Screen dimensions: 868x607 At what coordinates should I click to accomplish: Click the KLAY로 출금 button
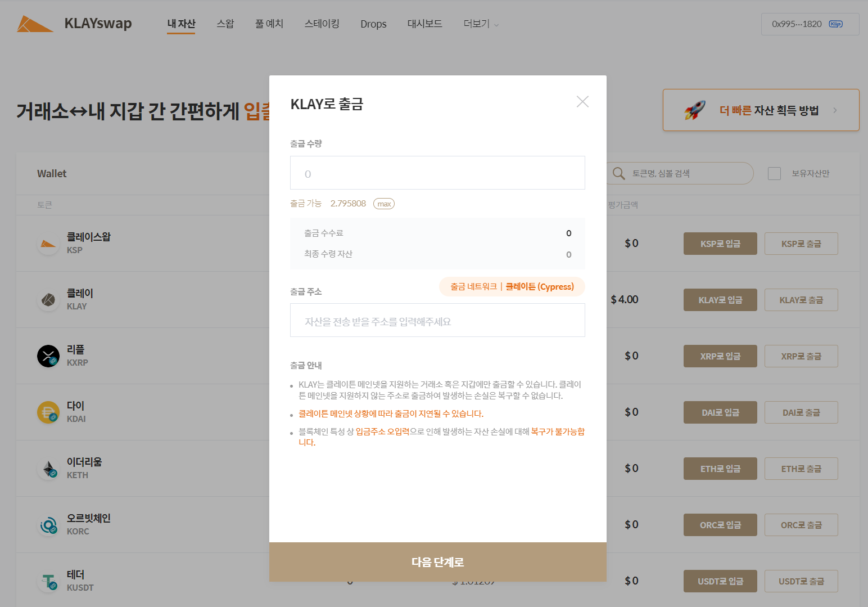801,300
